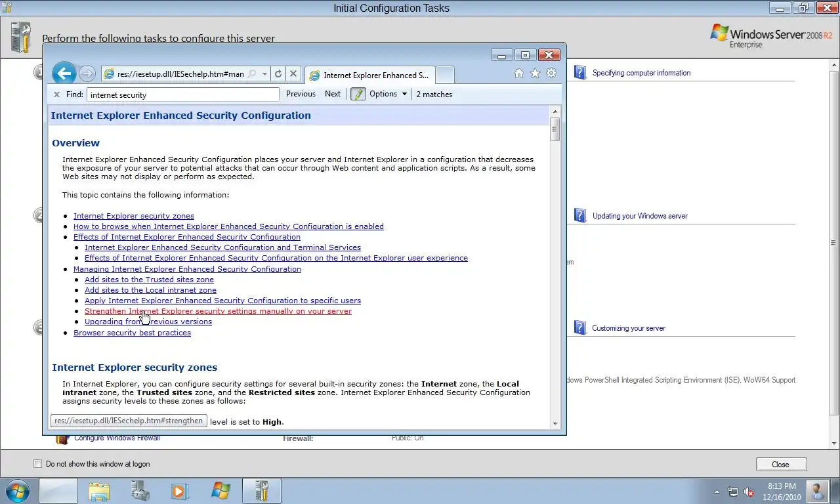Click the network status tray icon
This screenshot has width=840, height=504.
tap(732, 492)
